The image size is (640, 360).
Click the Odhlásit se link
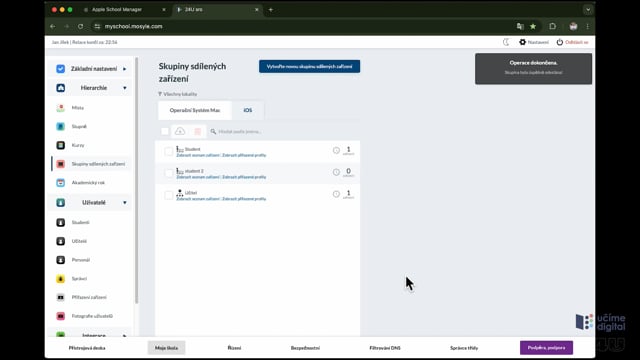(x=577, y=42)
